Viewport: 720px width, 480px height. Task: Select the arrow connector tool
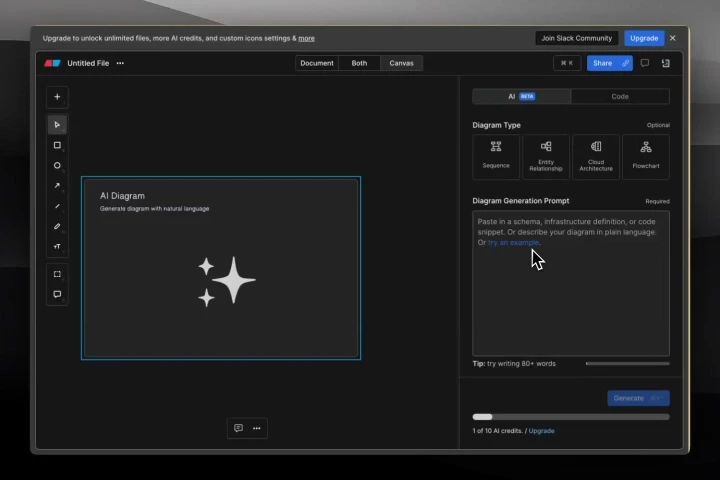tap(57, 186)
